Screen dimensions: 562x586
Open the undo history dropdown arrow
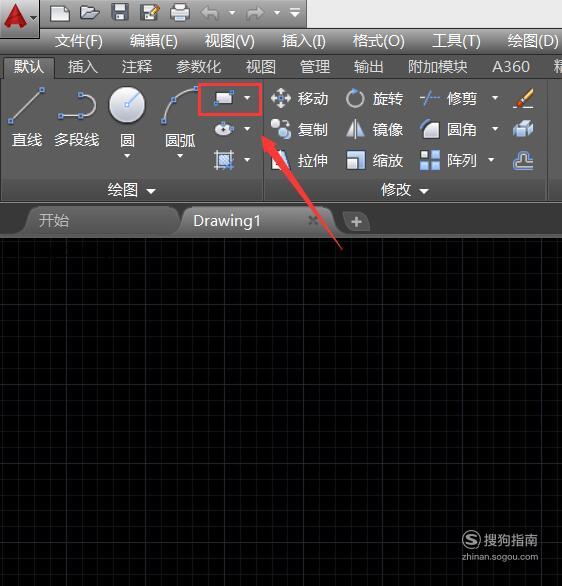point(232,13)
